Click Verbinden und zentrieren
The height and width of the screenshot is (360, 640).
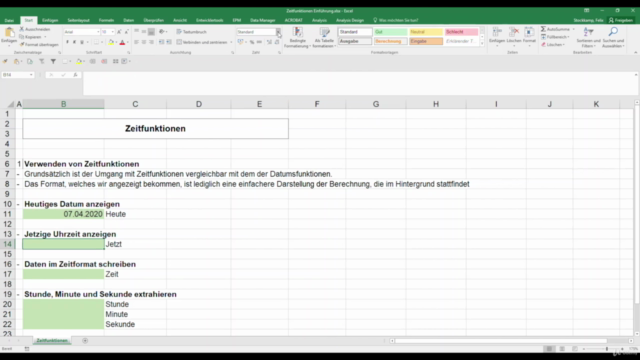click(x=204, y=42)
